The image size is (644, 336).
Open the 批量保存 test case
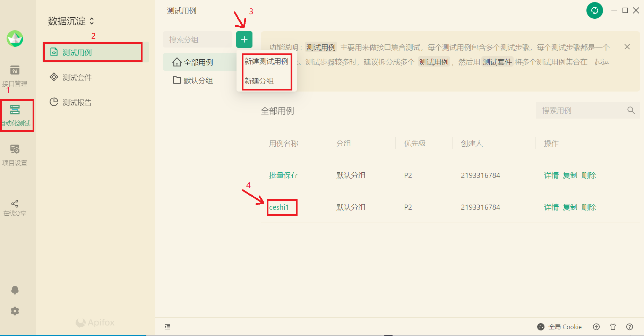(284, 175)
